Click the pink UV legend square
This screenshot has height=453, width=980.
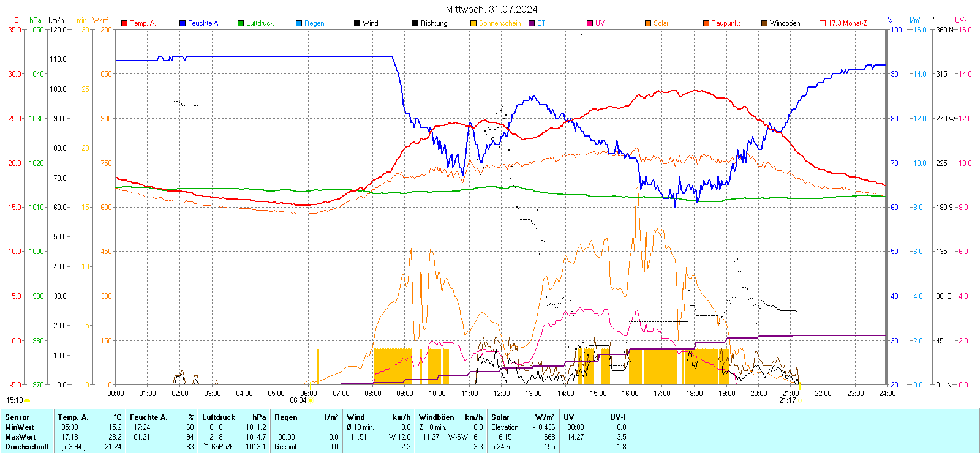click(590, 23)
